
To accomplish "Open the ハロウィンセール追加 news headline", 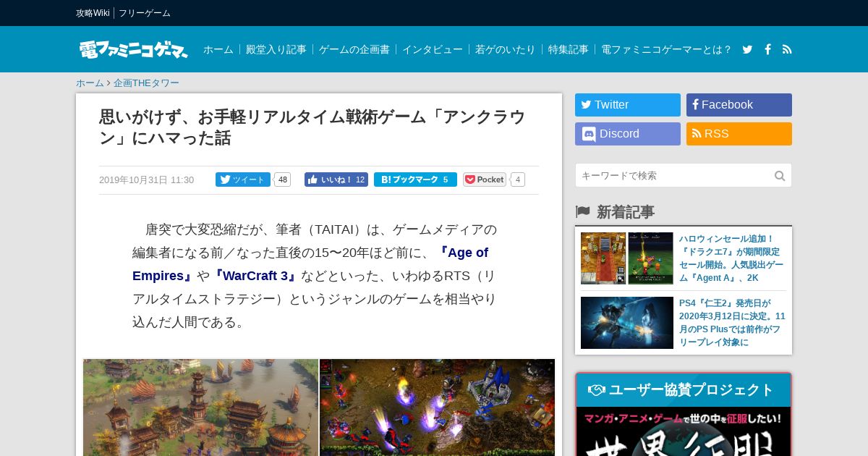I will tap(732, 258).
